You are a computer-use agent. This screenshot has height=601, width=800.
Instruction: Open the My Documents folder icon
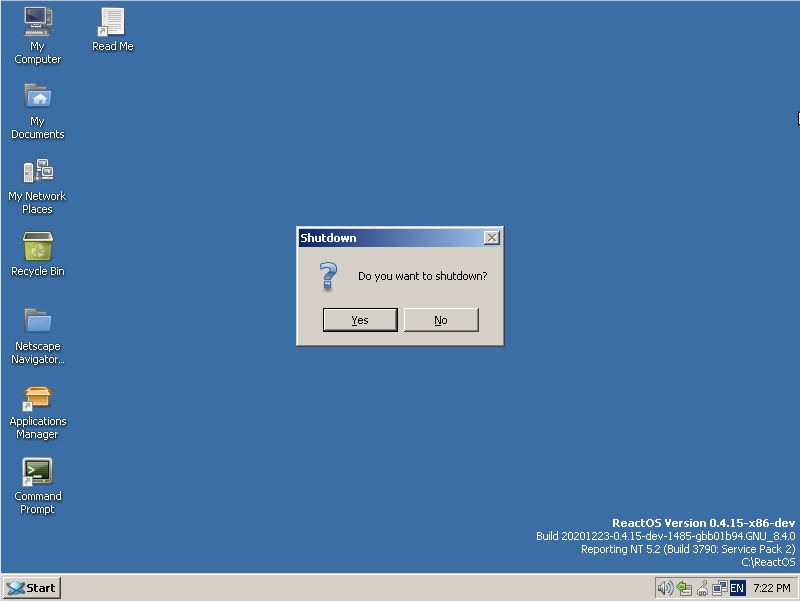[x=37, y=97]
